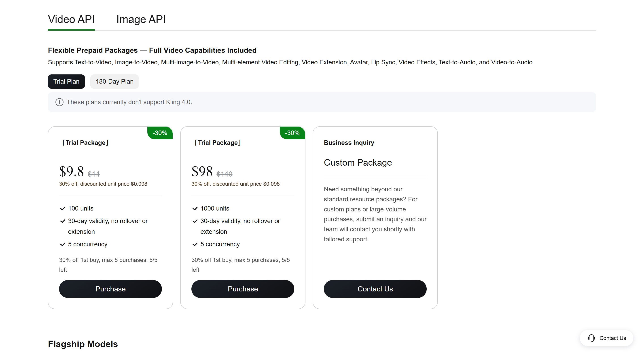This screenshot has width=644, height=354.
Task: Click checkmark beside 30-day validity in $9.8 card
Action: click(x=63, y=221)
